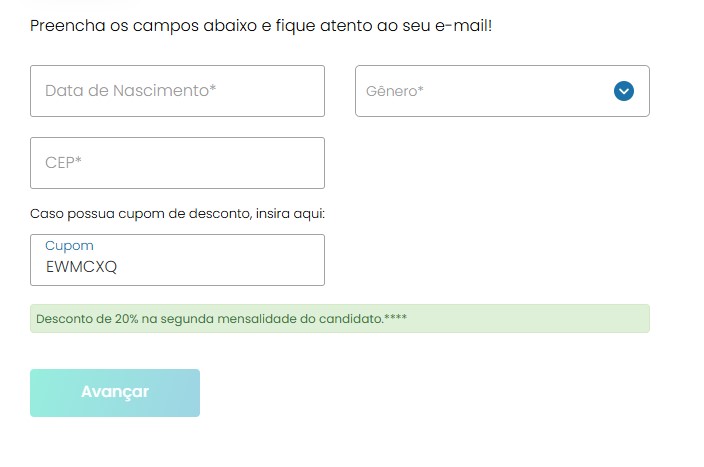This screenshot has height=467, width=704.
Task: Select the Gênero* placeholder text
Action: click(x=395, y=91)
